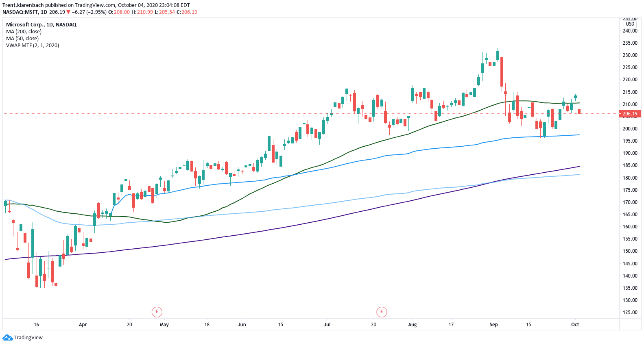Click the 'Sep' date axis label
This screenshot has width=644, height=345.
click(x=493, y=325)
